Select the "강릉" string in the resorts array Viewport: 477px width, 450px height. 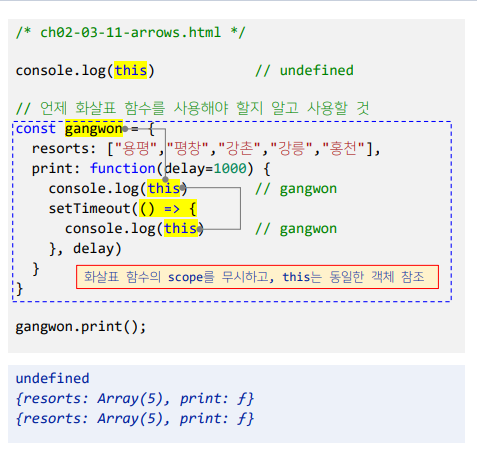[291, 148]
